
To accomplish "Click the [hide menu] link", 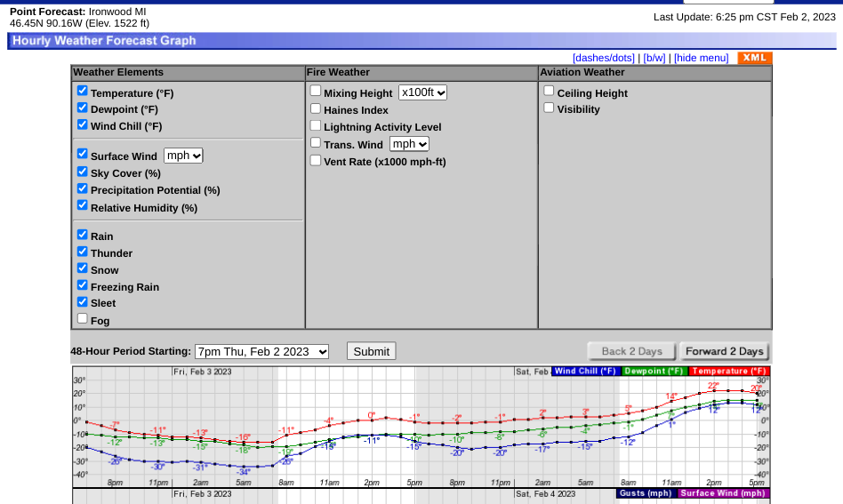I will click(701, 58).
